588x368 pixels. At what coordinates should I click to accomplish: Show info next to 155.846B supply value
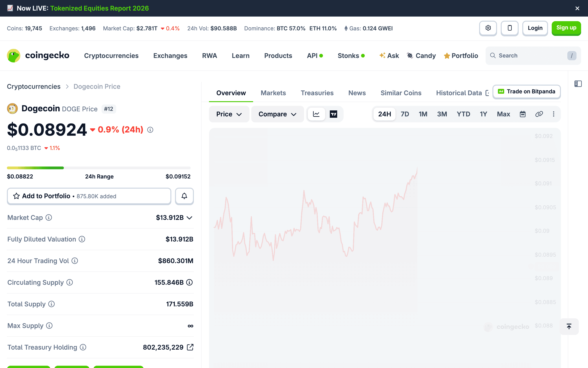pos(189,282)
